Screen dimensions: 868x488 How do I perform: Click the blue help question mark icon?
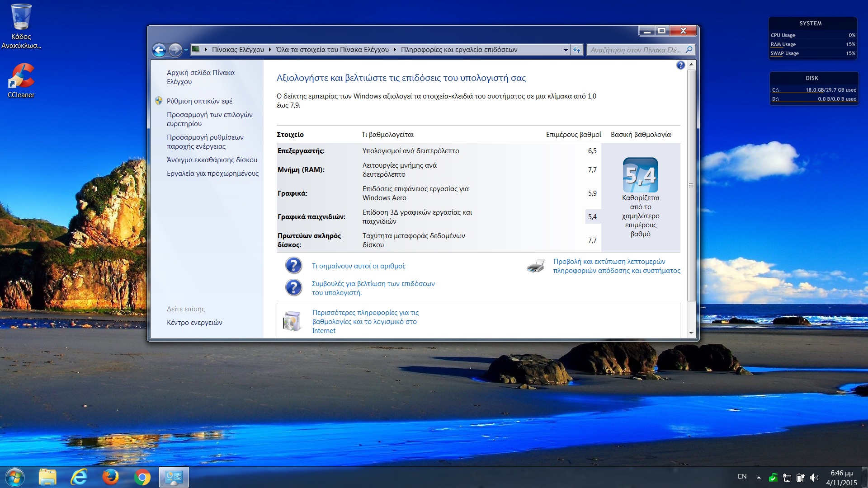pyautogui.click(x=680, y=66)
